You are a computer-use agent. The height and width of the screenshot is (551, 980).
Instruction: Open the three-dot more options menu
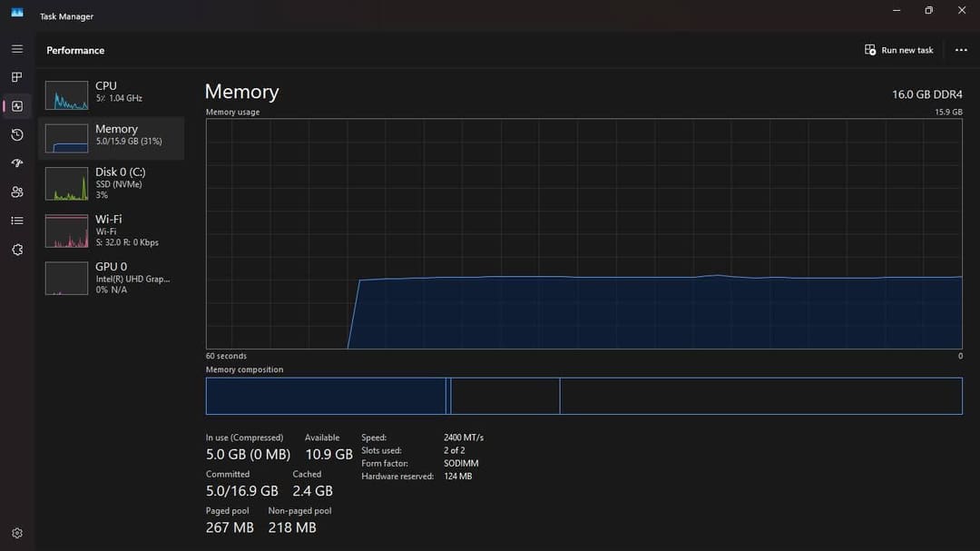click(x=961, y=50)
